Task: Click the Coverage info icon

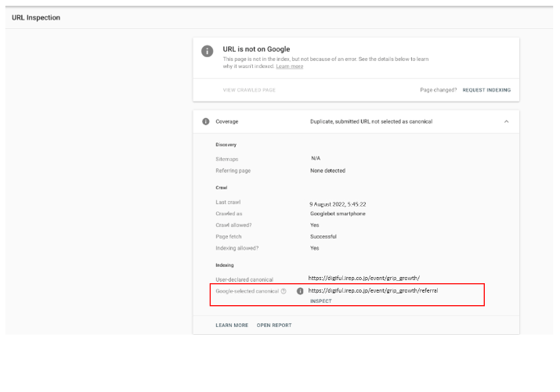Action: tap(206, 121)
